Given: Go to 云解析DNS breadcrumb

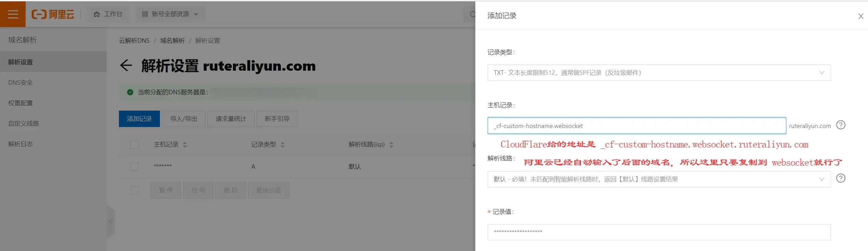Looking at the screenshot, I should coord(134,41).
